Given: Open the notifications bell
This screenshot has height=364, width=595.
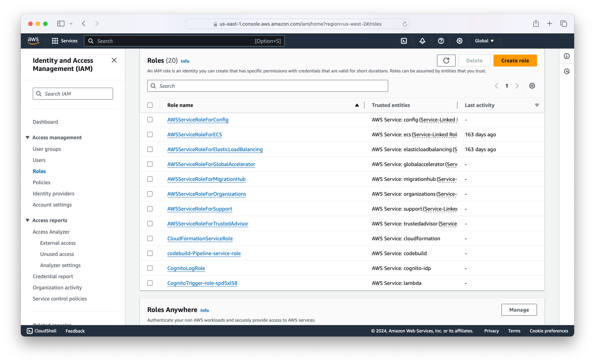Looking at the screenshot, I should [x=422, y=41].
